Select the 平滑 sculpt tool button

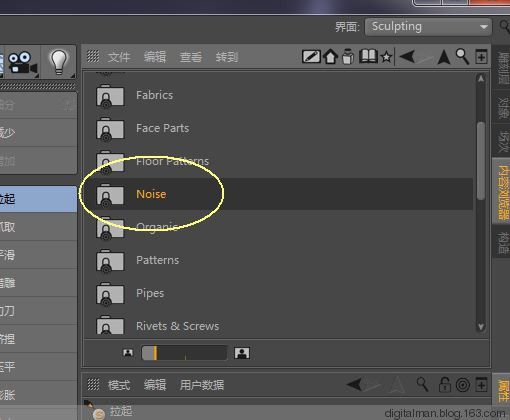click(38, 255)
